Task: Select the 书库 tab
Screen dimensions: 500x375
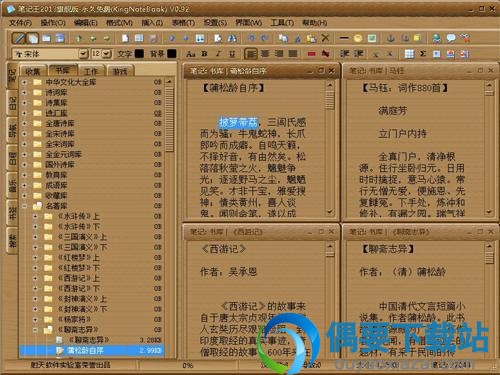Action: 62,70
